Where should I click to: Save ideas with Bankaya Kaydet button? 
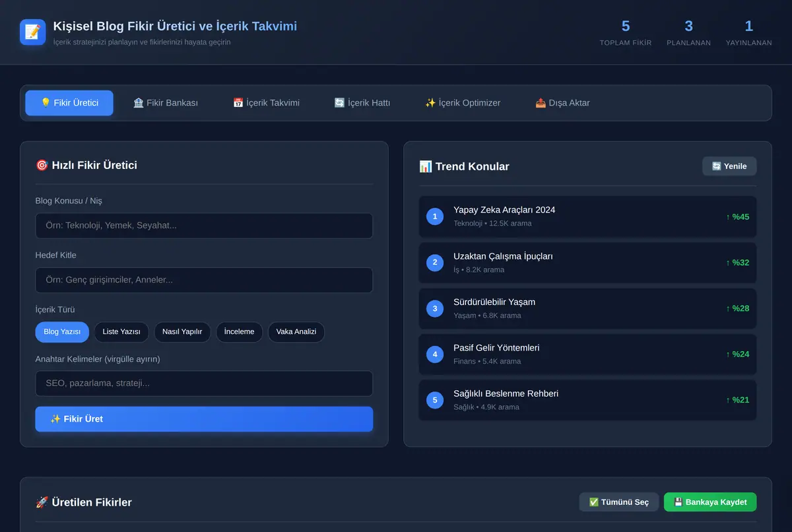[x=710, y=502]
